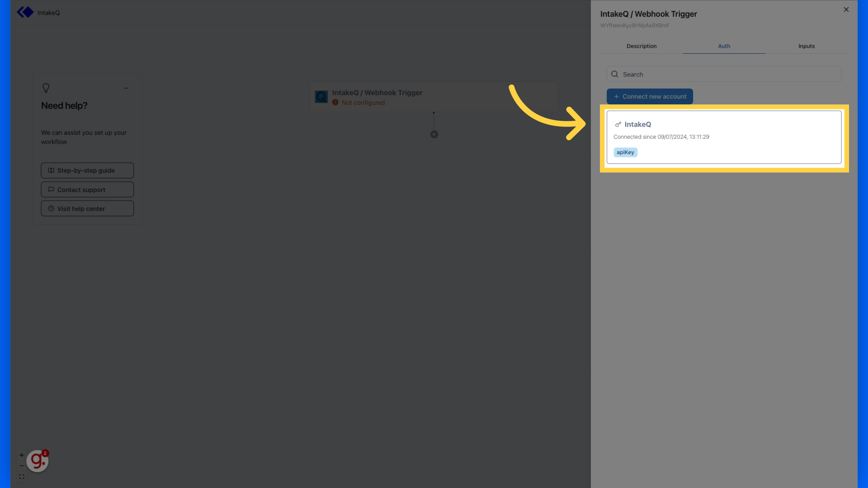The image size is (868, 488).
Task: Click the Connected since date text
Action: [661, 137]
